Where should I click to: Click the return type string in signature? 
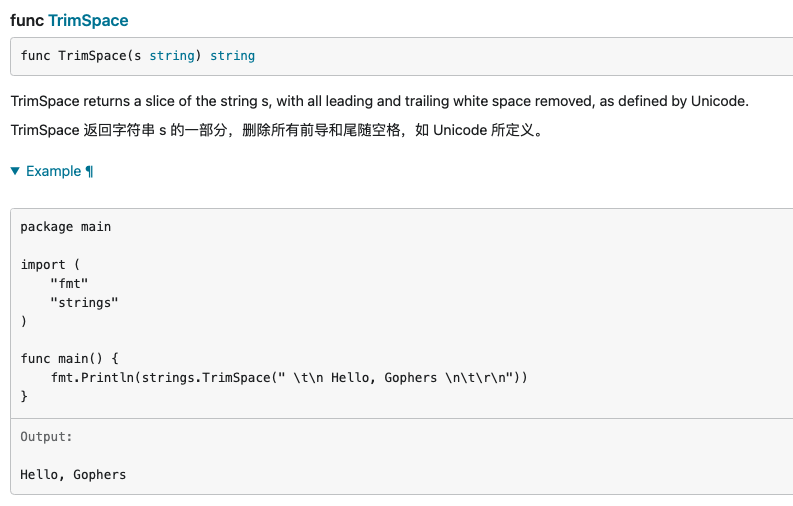pos(232,56)
